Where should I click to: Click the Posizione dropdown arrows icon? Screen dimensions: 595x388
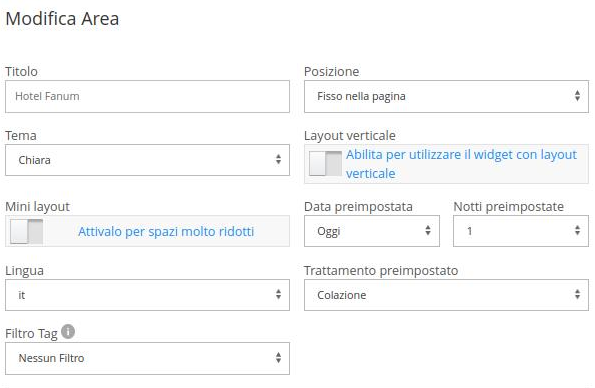point(577,96)
